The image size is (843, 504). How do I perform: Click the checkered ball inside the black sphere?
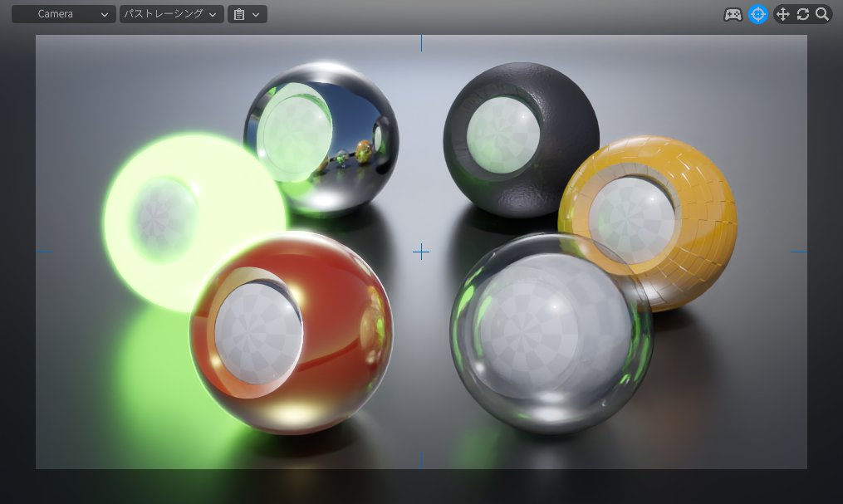[503, 135]
